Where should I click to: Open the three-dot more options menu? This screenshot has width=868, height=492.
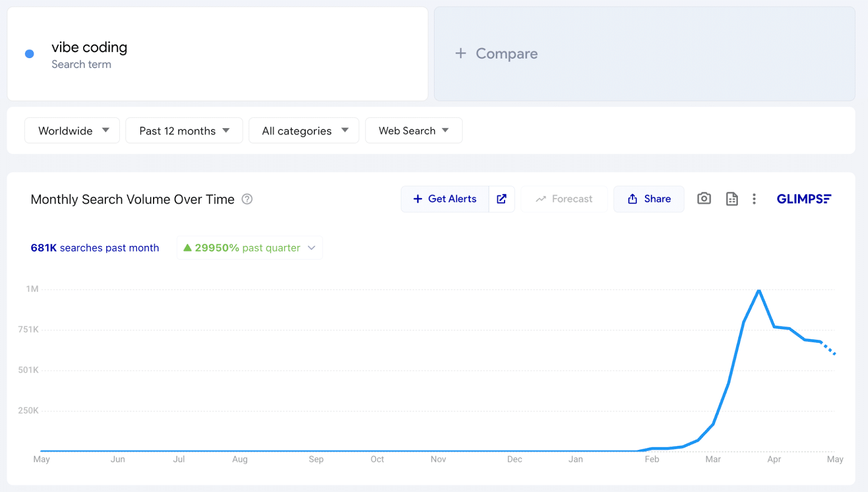tap(754, 199)
